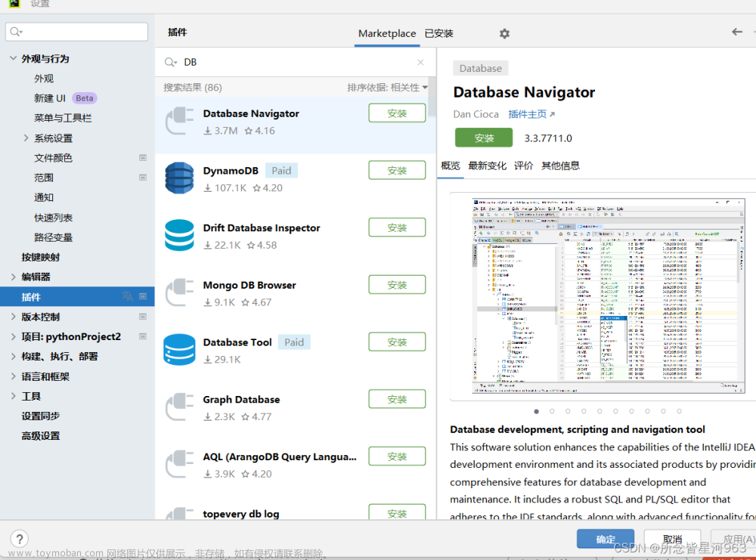Click the DynamoDB plugin icon
This screenshot has width=756, height=560.
tap(179, 178)
